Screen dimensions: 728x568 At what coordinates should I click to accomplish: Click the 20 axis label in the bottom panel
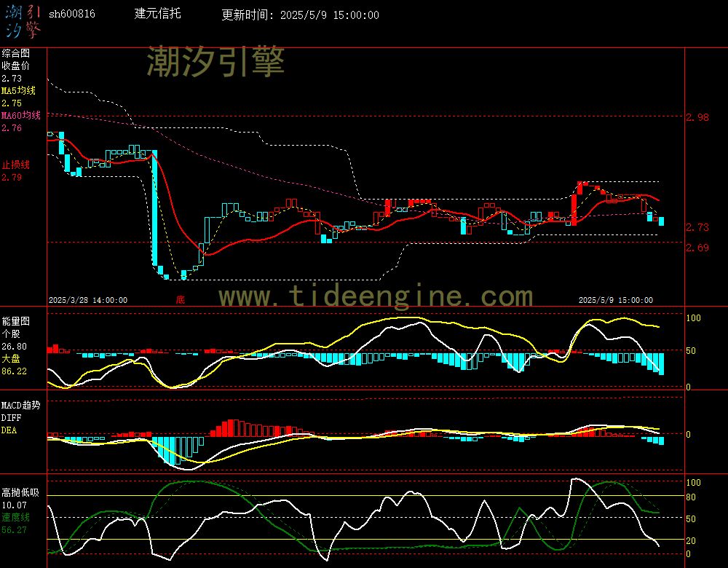tap(691, 540)
